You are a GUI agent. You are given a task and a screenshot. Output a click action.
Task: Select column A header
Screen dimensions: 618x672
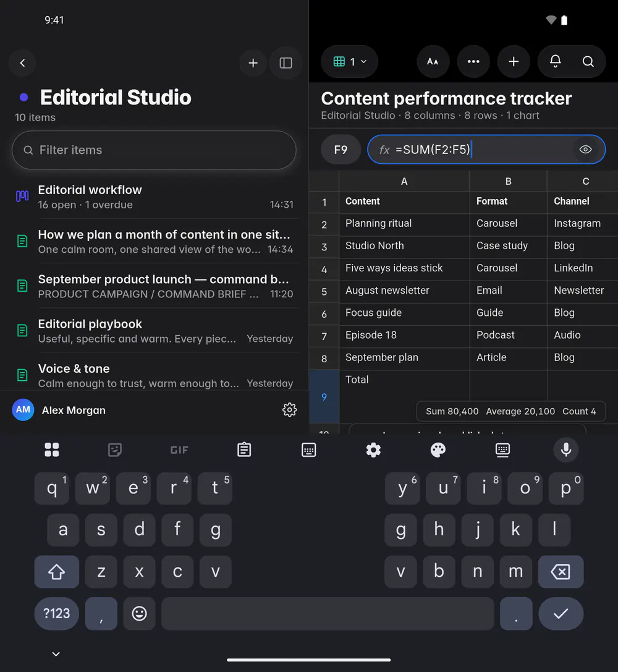(404, 181)
